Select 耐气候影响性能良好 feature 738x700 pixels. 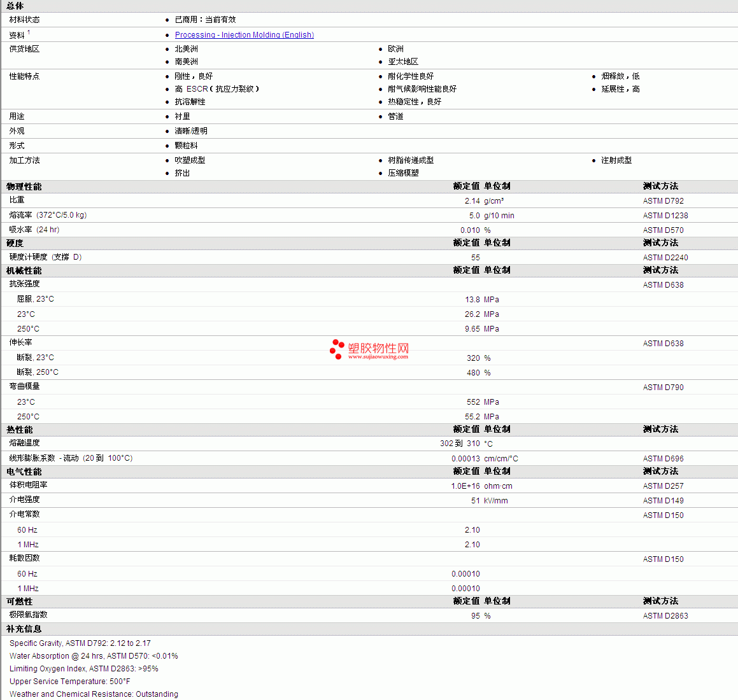(422, 89)
